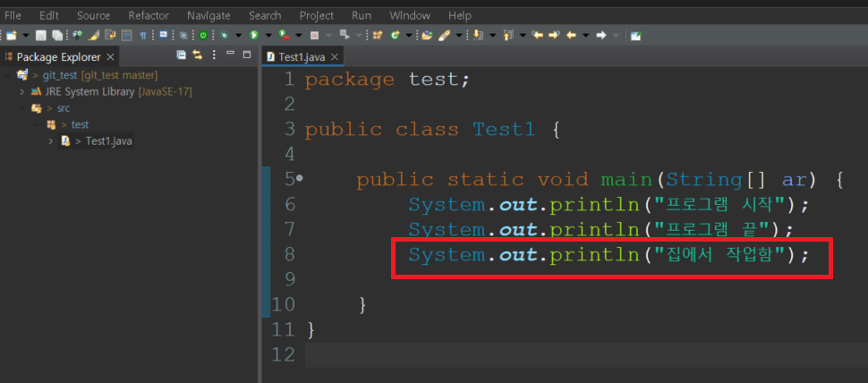Open the Source menu

coord(93,15)
